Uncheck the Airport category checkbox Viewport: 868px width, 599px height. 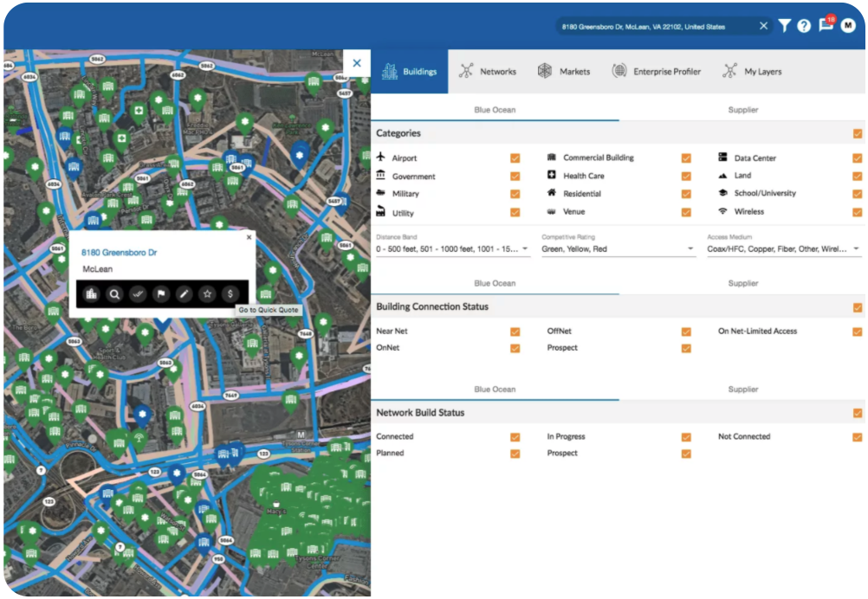[515, 158]
